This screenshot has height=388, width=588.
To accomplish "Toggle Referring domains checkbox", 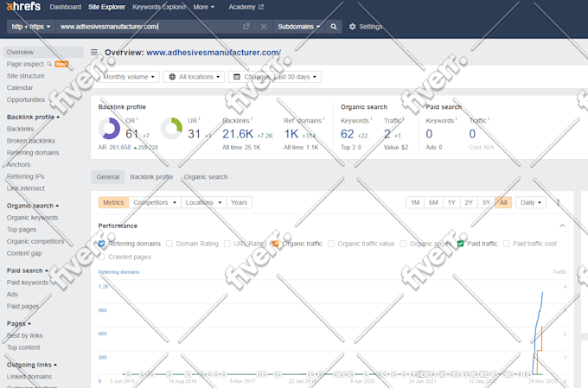I will coord(102,244).
